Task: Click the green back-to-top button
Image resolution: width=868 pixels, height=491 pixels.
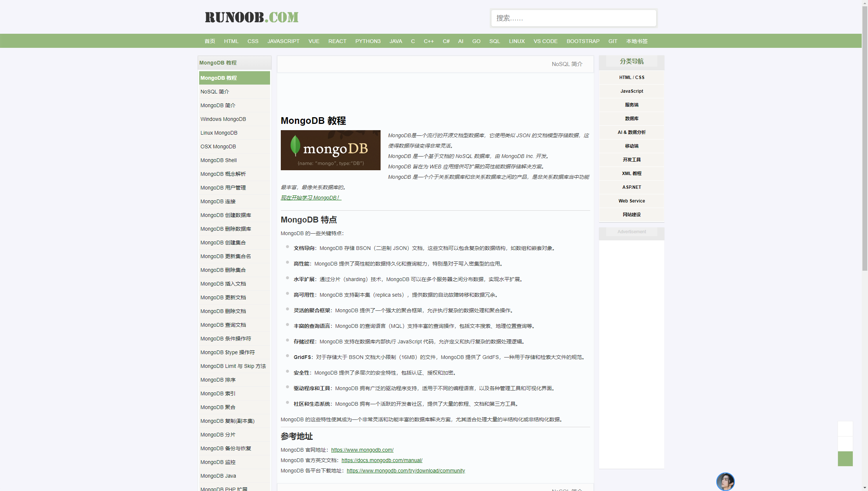Action: [x=845, y=459]
